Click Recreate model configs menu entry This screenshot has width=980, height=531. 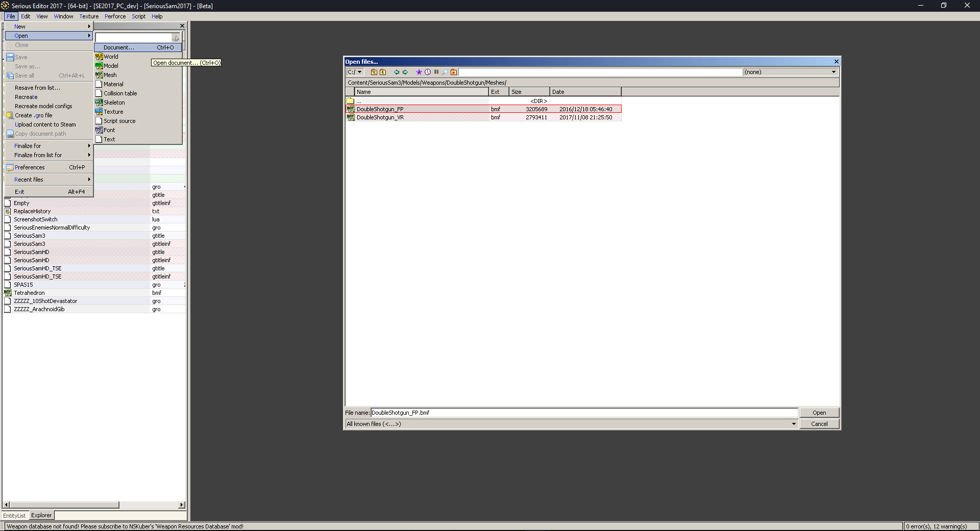(x=49, y=106)
